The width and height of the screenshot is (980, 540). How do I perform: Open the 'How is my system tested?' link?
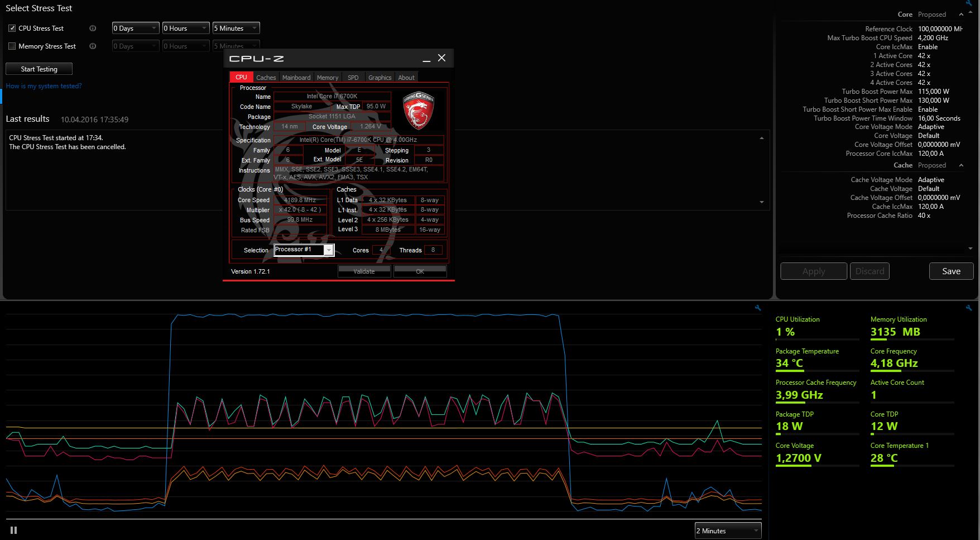click(x=44, y=86)
